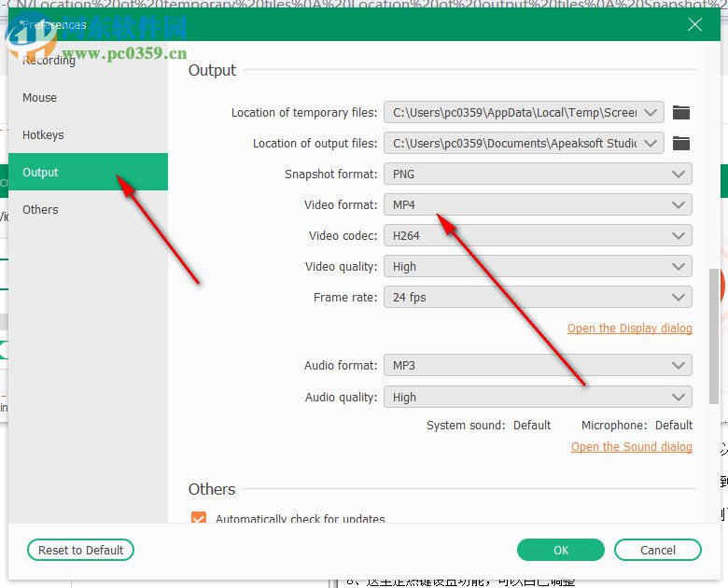The width and height of the screenshot is (728, 588).
Task: Toggle Automatically check for updates checkbox
Action: [x=199, y=517]
